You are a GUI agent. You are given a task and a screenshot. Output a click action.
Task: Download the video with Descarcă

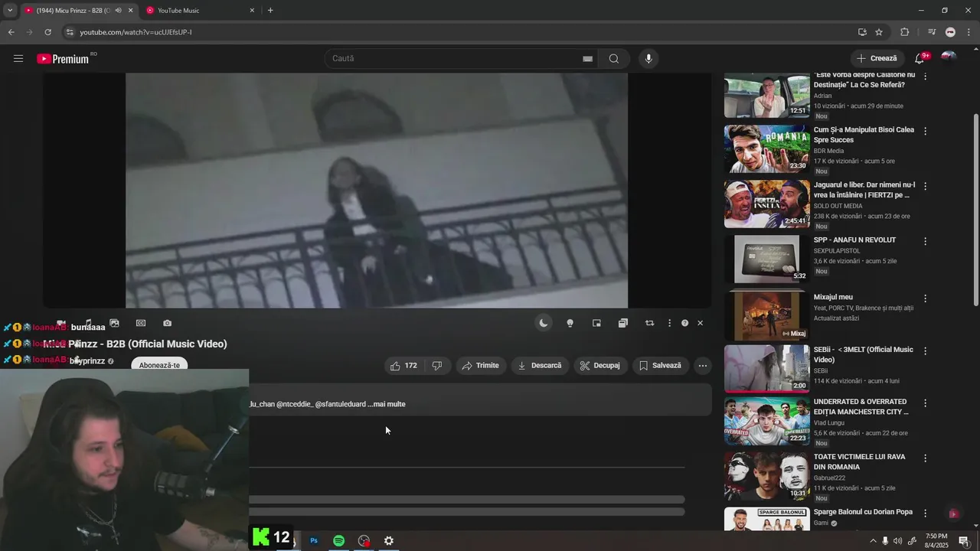[540, 366]
